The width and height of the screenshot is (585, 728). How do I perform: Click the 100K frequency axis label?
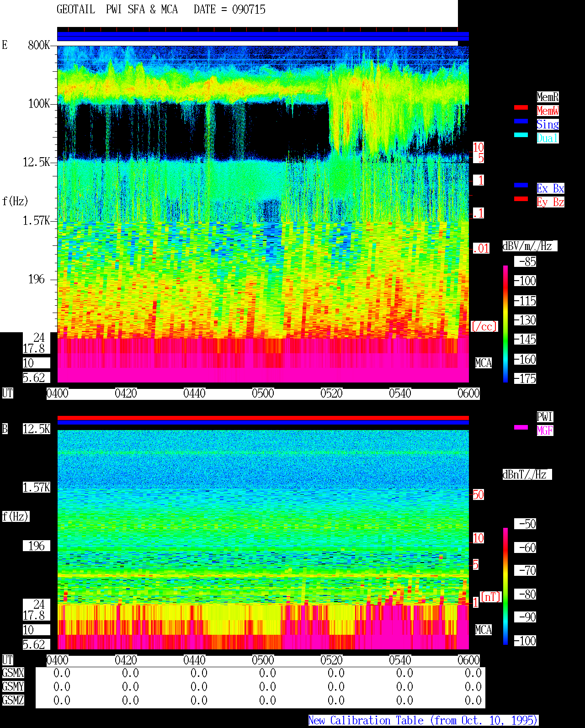(x=39, y=103)
